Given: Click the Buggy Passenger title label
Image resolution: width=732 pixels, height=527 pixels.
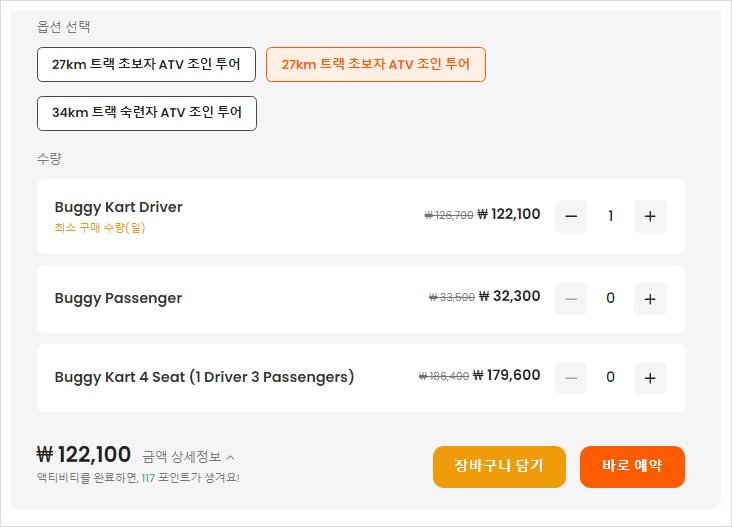Looking at the screenshot, I should [118, 298].
